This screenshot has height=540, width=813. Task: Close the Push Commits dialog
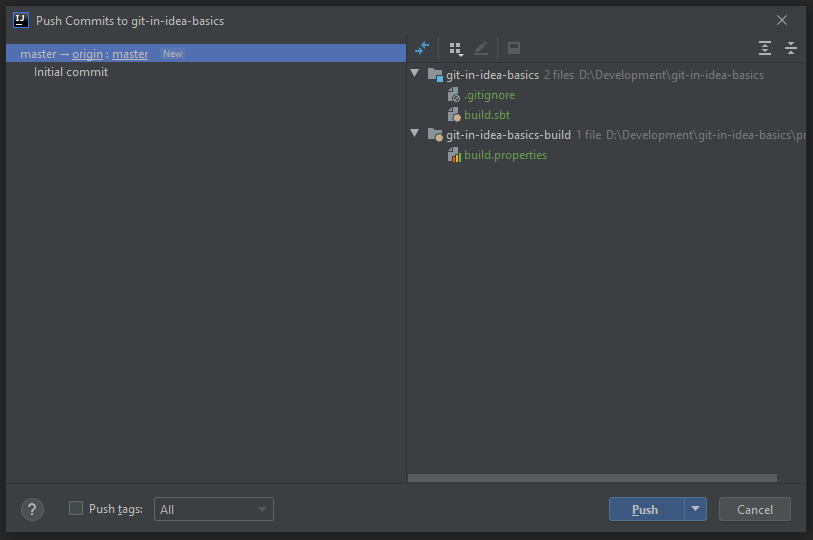point(782,20)
